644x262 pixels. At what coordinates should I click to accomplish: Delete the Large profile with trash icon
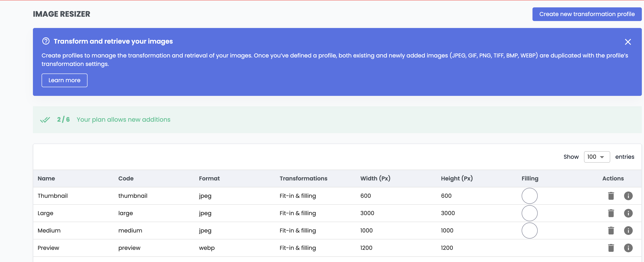click(611, 213)
